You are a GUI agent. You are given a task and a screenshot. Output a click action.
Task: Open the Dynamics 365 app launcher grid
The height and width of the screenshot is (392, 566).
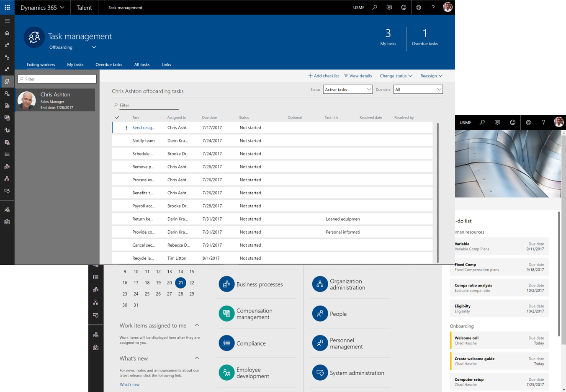pos(7,8)
